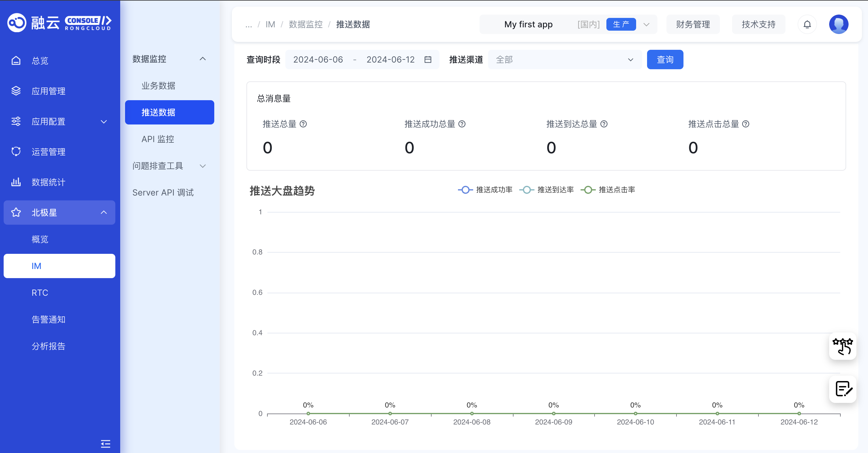The image size is (868, 453).
Task: Open 业务数据 submenu item
Action: pos(169,86)
